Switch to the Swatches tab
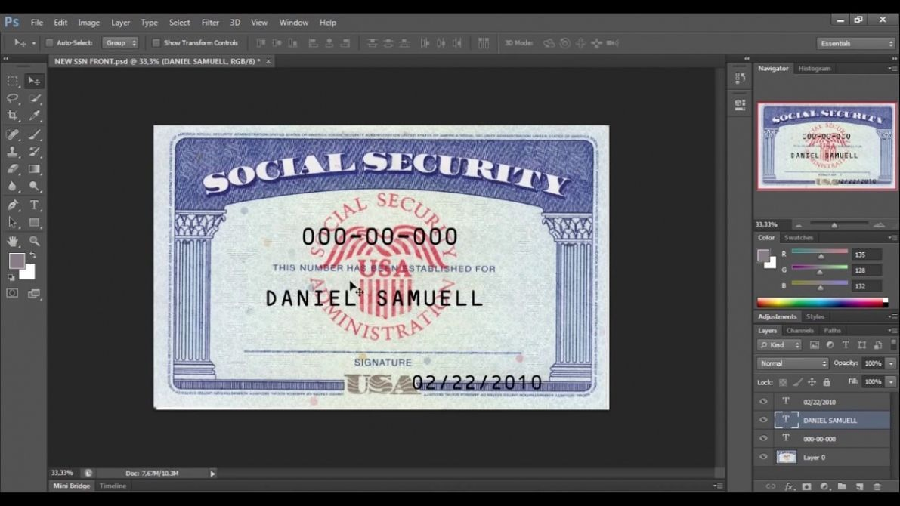 click(x=798, y=238)
